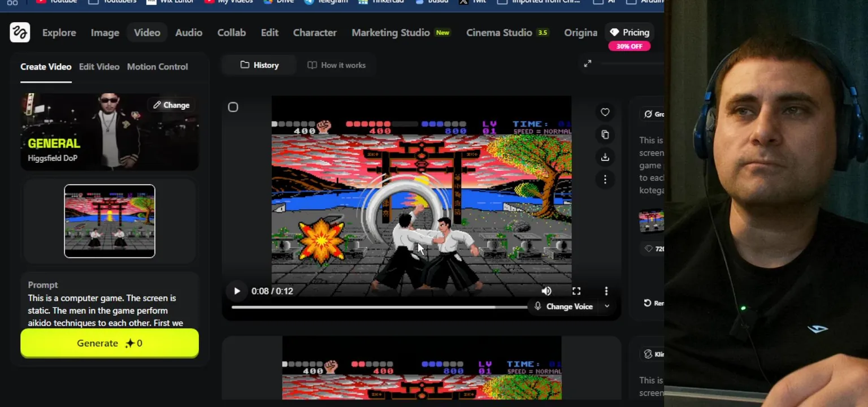Screen dimensions: 868x407
Task: Open the Explore section
Action: [x=59, y=33]
